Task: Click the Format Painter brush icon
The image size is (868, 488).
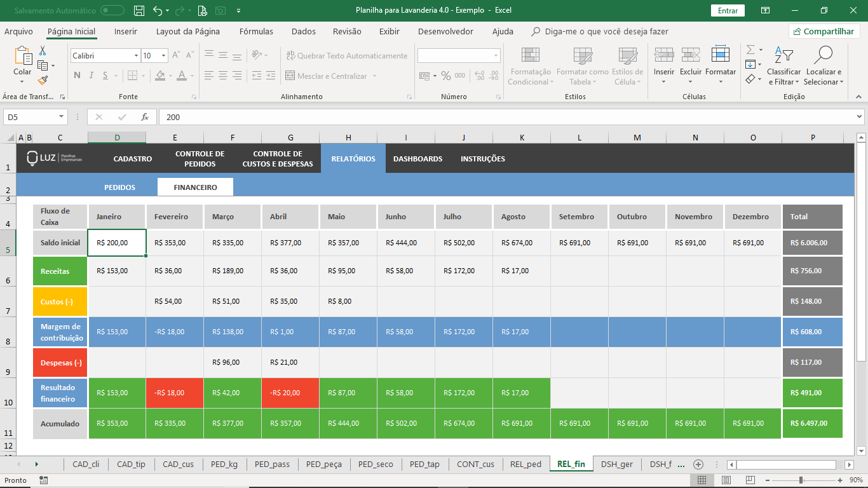Action: (x=43, y=81)
